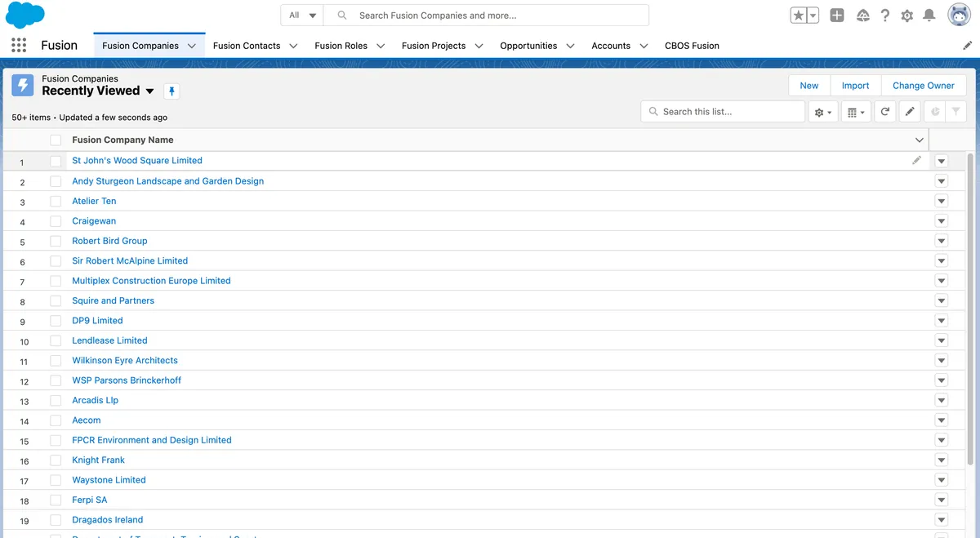The height and width of the screenshot is (538, 980).
Task: Open the Recently Viewed list view picker
Action: [x=149, y=91]
